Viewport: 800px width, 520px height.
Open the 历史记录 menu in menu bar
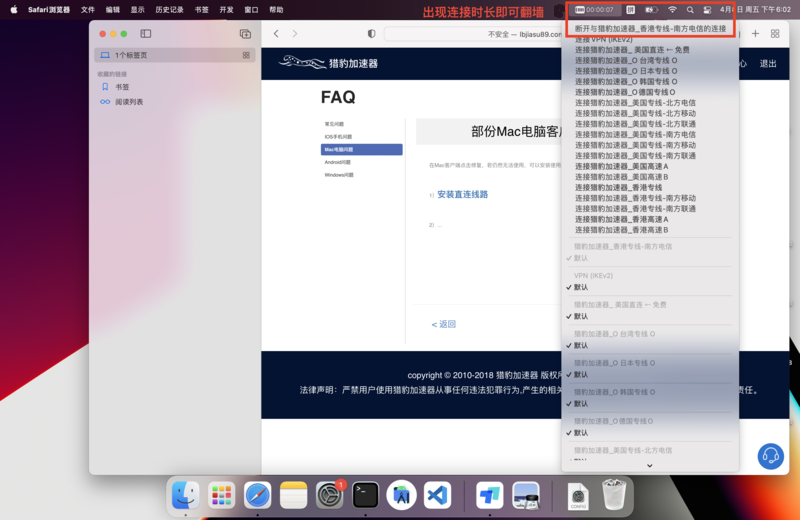point(169,10)
